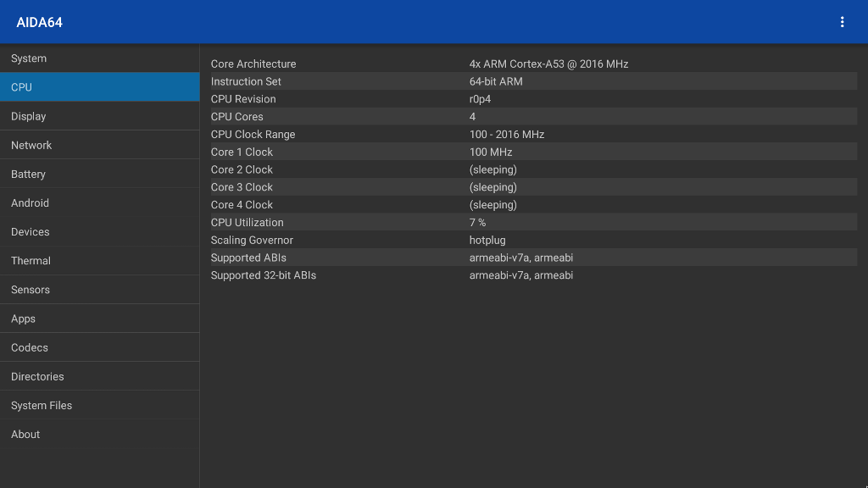Open Thermal readings

point(100,261)
